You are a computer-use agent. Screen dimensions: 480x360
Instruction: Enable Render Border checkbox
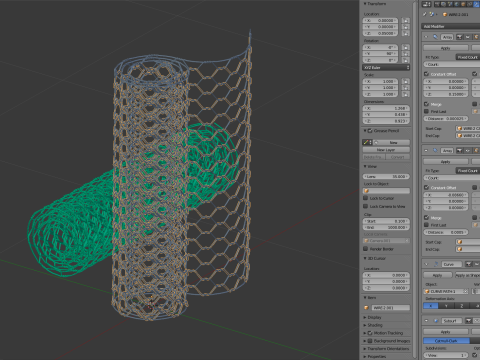[x=366, y=249]
